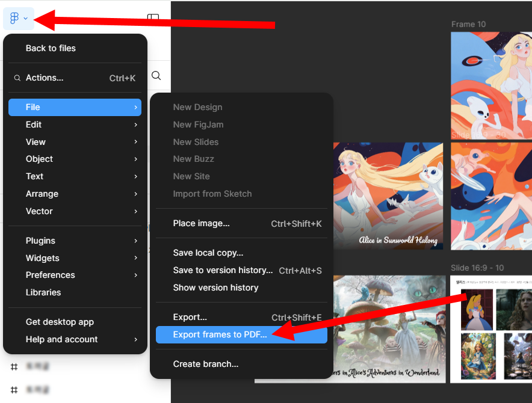Choose New Slides
This screenshot has height=403, width=532.
tap(241, 142)
